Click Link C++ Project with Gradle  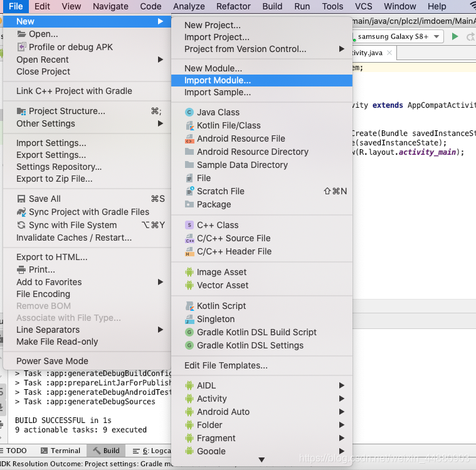[x=87, y=91]
